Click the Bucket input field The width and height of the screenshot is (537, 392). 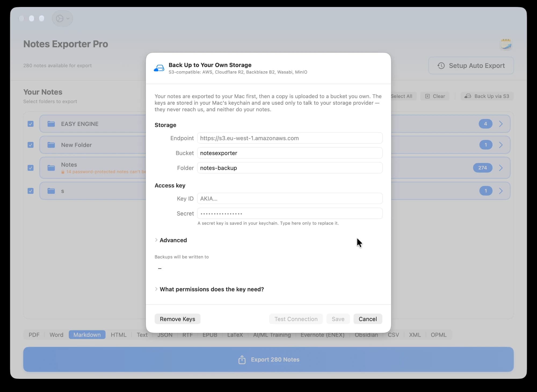click(x=290, y=153)
